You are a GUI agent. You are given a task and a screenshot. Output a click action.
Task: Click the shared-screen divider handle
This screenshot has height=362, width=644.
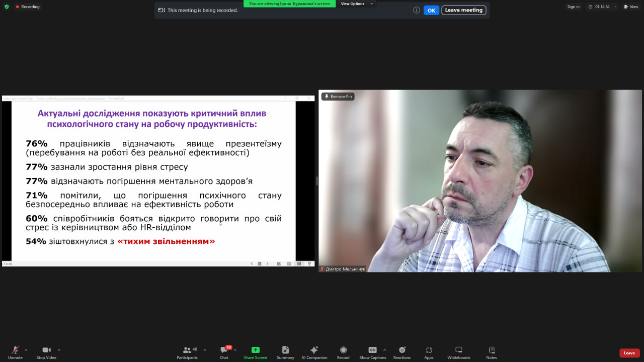(x=316, y=181)
